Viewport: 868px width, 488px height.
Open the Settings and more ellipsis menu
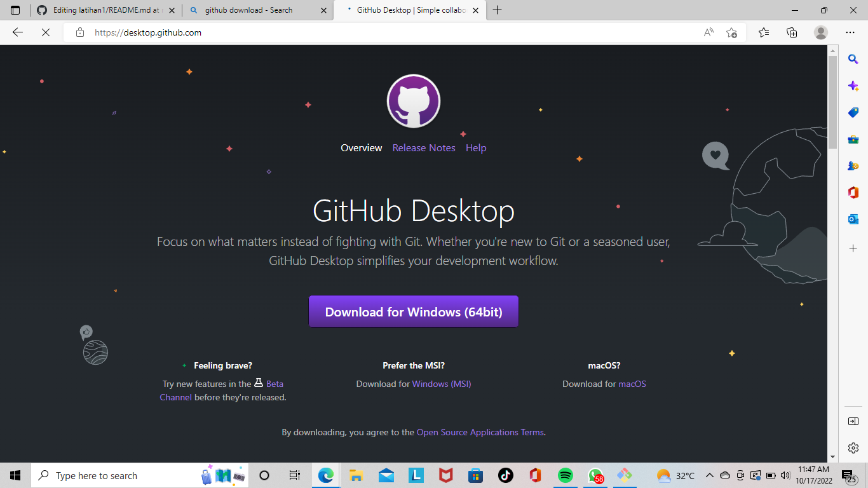pos(850,32)
